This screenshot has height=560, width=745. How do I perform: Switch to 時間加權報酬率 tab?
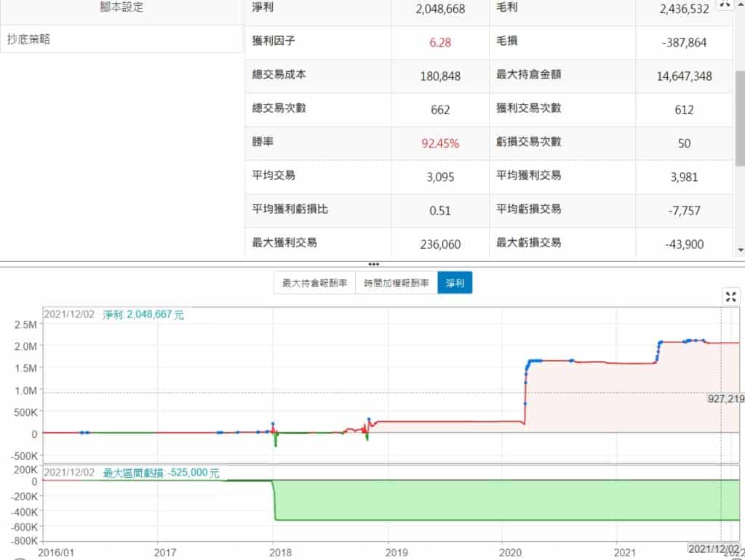pyautogui.click(x=396, y=283)
